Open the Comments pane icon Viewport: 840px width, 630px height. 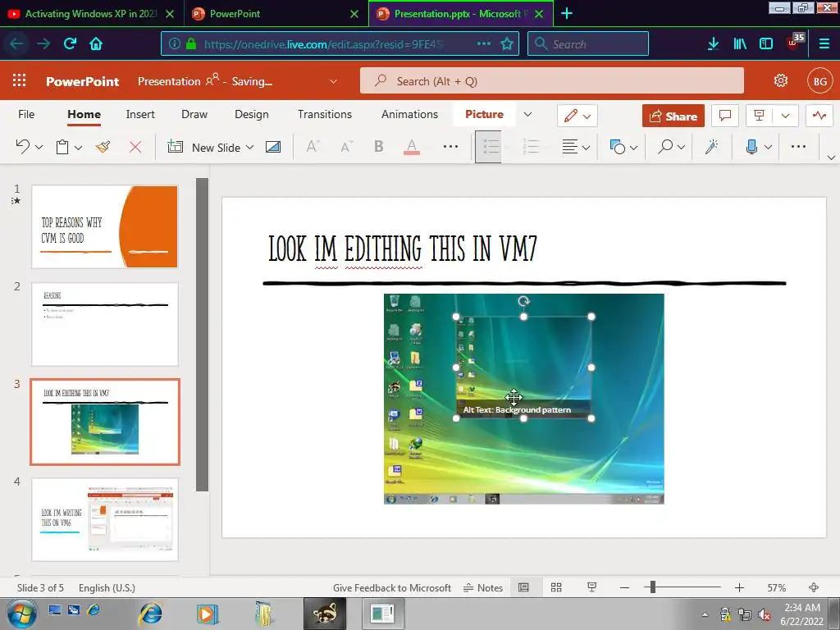coord(725,116)
